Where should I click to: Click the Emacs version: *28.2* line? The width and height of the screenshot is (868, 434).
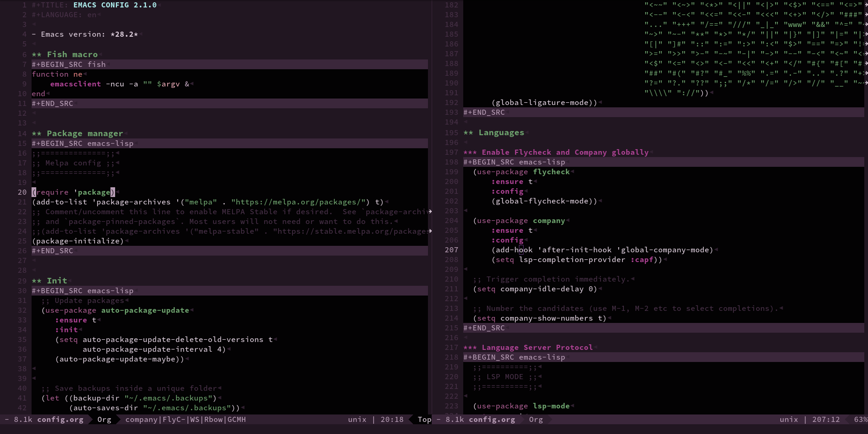pos(85,34)
